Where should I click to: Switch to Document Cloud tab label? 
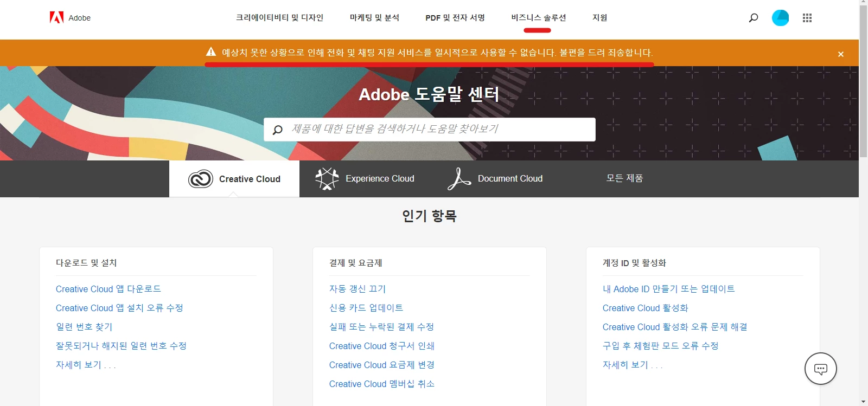pos(510,178)
